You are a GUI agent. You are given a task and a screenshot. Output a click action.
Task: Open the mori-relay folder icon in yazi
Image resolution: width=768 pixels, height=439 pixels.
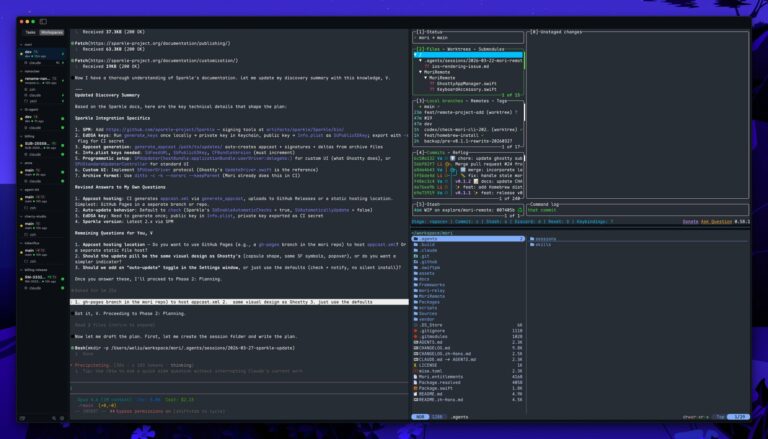[415, 291]
